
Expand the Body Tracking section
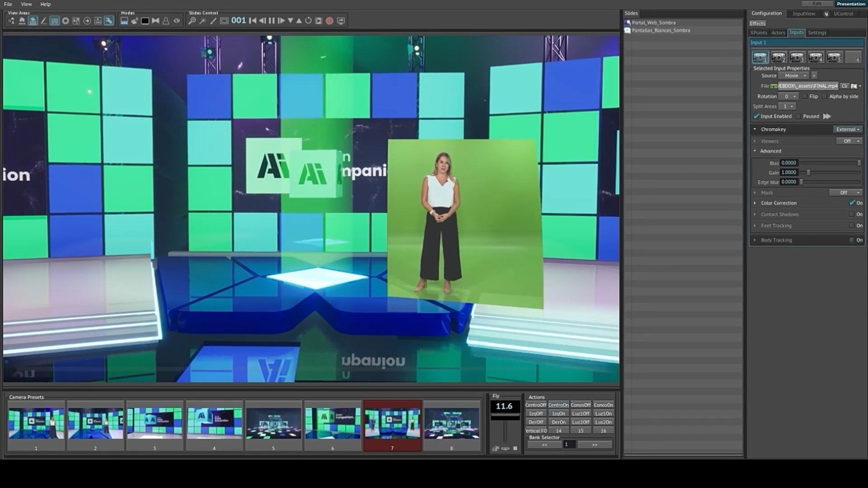[755, 240]
